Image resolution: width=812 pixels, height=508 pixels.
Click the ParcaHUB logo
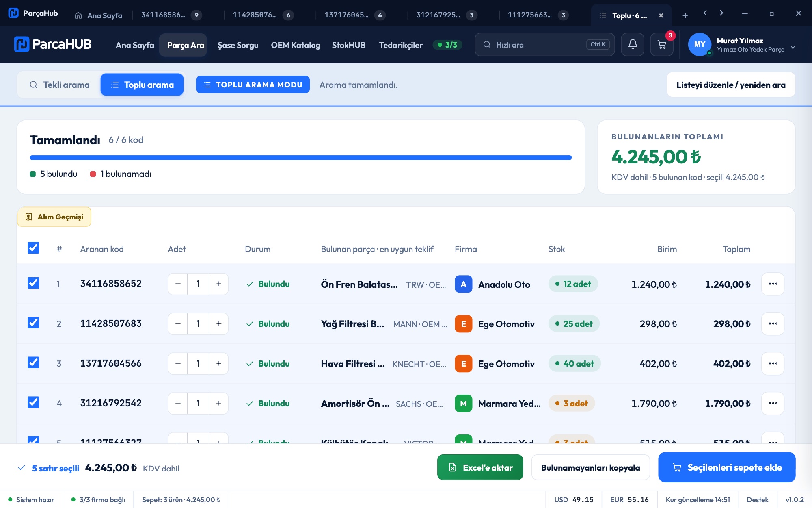[x=53, y=44]
